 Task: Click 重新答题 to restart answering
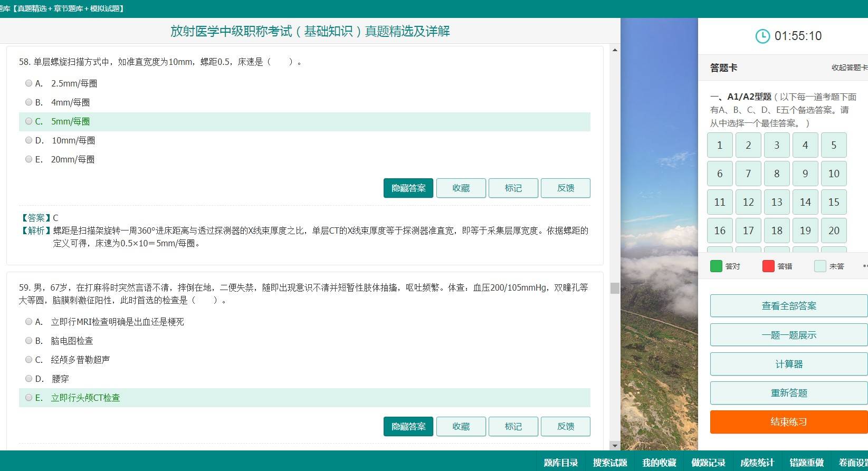point(789,393)
